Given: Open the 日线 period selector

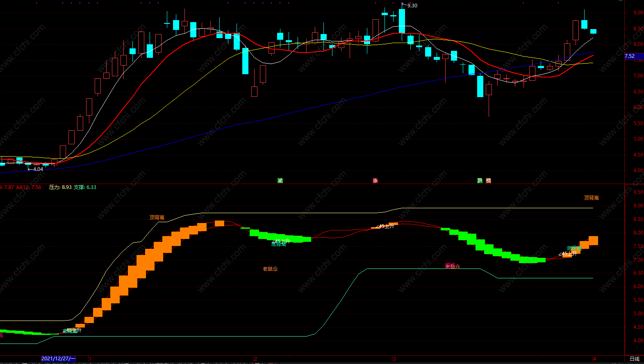Looking at the screenshot, I should [x=634, y=359].
